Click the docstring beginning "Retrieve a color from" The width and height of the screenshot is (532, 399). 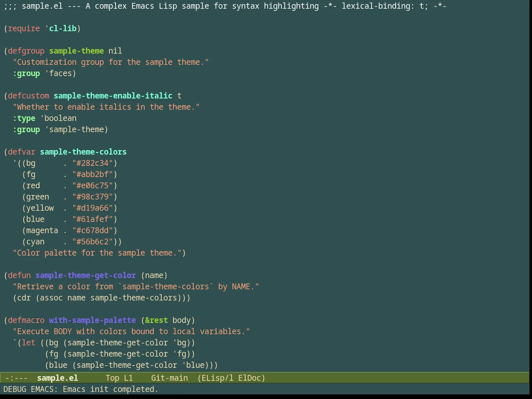point(136,286)
